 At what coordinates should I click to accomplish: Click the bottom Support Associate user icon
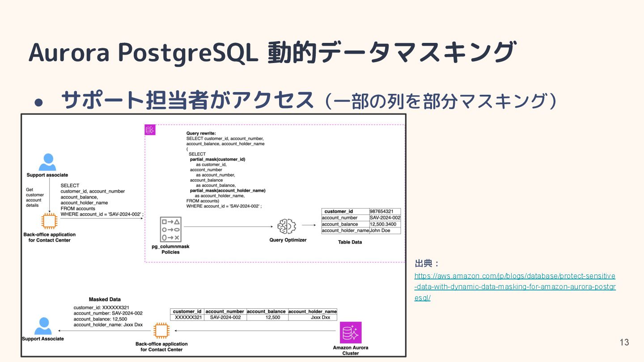pyautogui.click(x=43, y=326)
